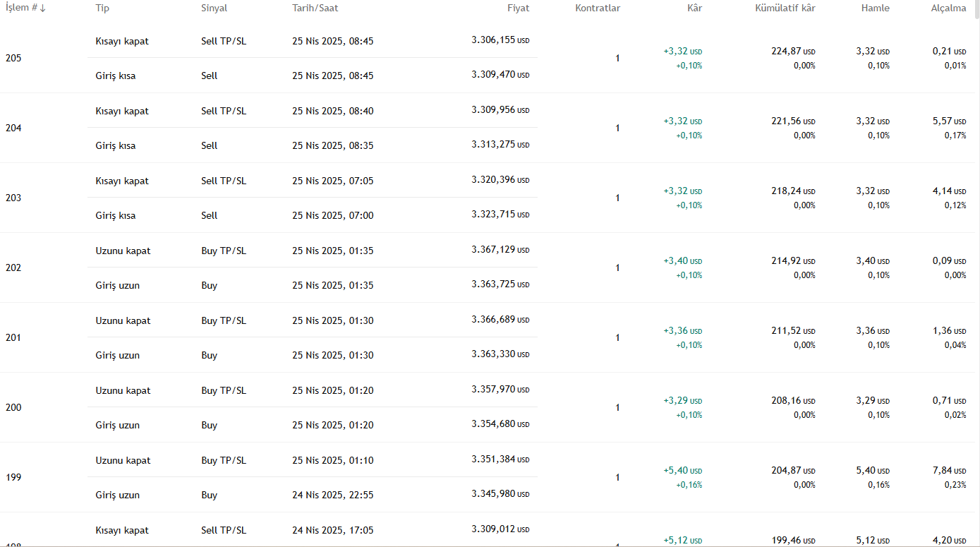This screenshot has width=980, height=547.
Task: Click the 24 Nis 2025, 22:55 entry date
Action: 333,495
